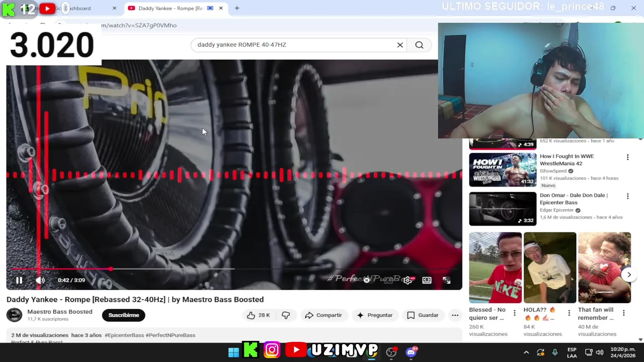Open options for How I Fought In WWE video
Image resolution: width=644 pixels, height=362 pixels.
(x=627, y=157)
